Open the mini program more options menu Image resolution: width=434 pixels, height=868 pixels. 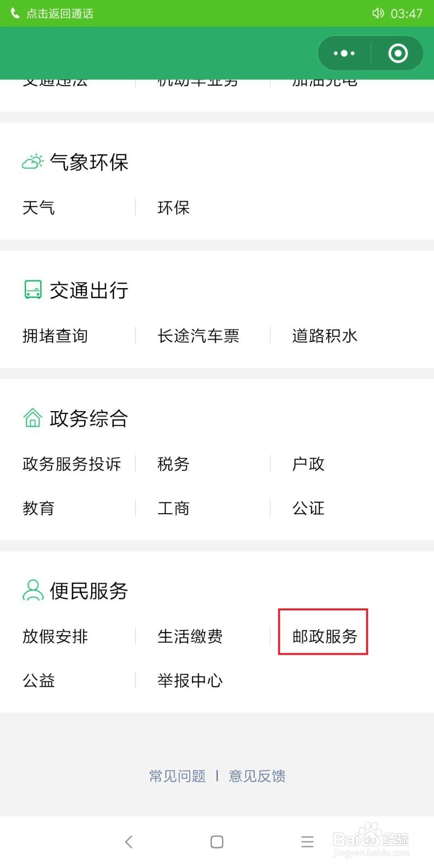click(x=344, y=53)
